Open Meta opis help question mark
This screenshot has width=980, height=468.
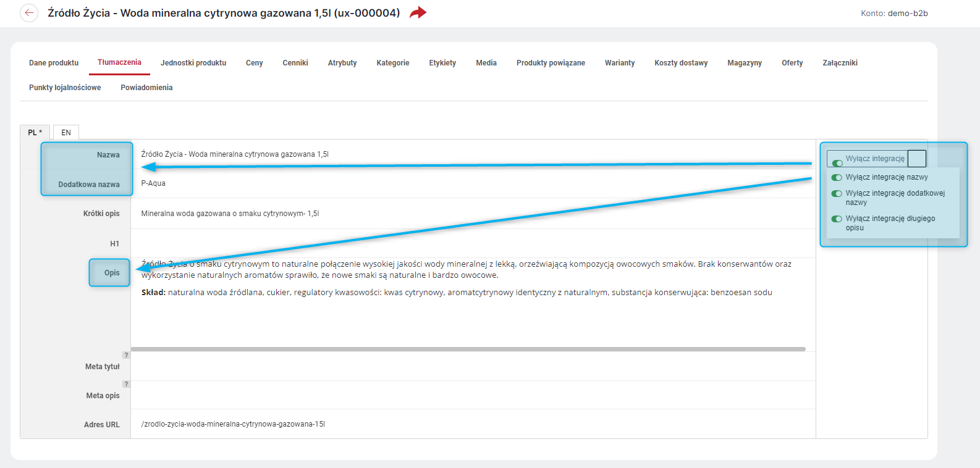click(126, 384)
